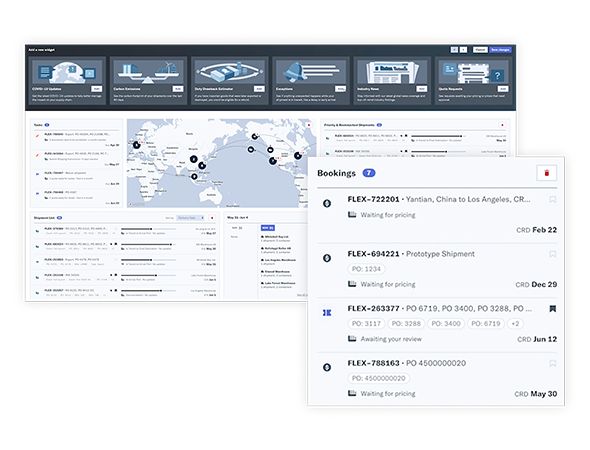590x450 pixels.
Task: Open the Shipment List sort by dropdown
Action: point(190,218)
